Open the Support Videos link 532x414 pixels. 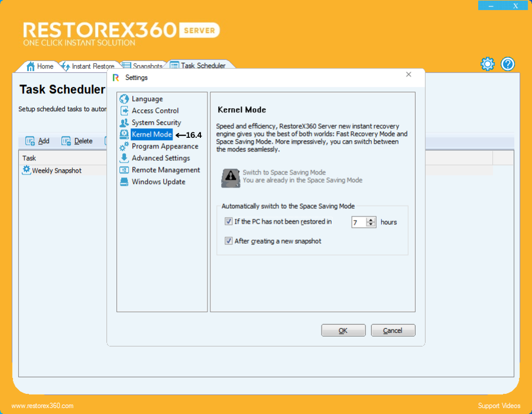pyautogui.click(x=499, y=406)
